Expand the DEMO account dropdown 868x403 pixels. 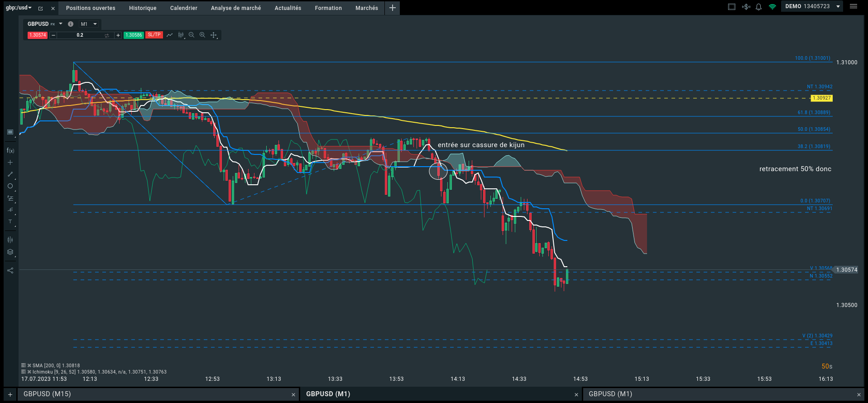tap(838, 6)
